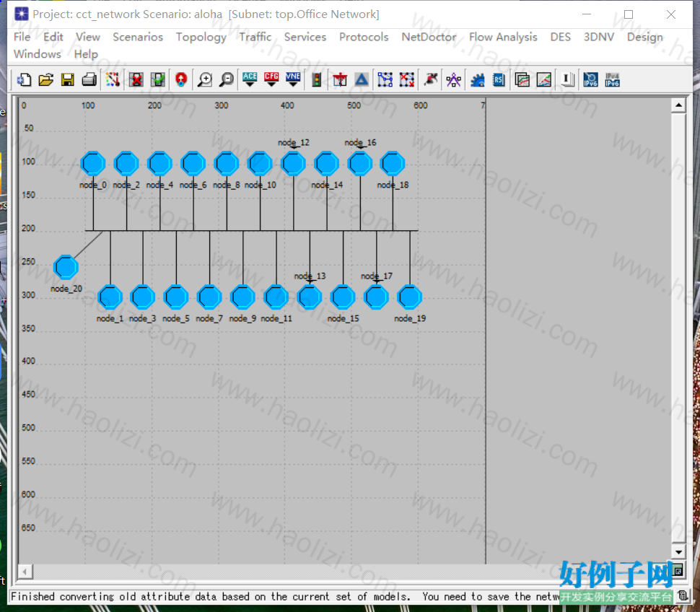
Task: Click the white document report icon
Action: coord(567,80)
